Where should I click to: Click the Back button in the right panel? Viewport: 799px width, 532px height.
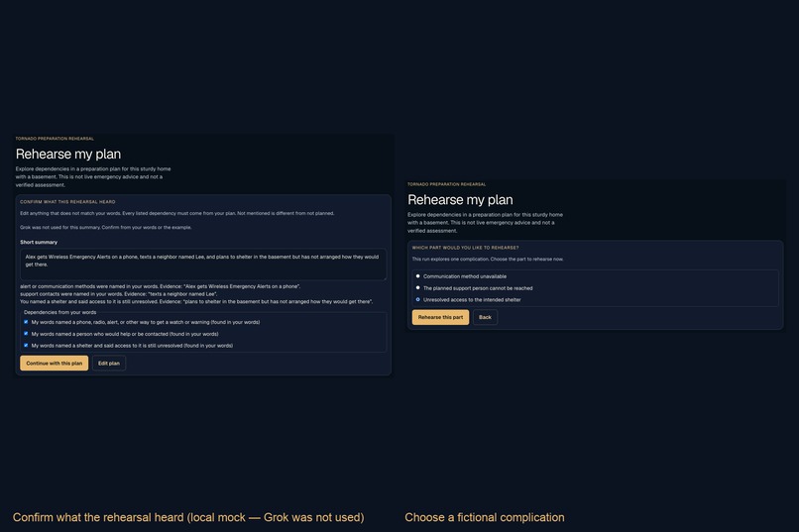tap(485, 317)
